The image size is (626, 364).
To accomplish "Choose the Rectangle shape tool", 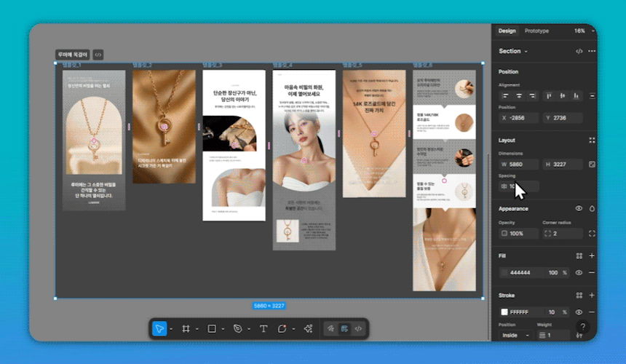I will click(212, 329).
